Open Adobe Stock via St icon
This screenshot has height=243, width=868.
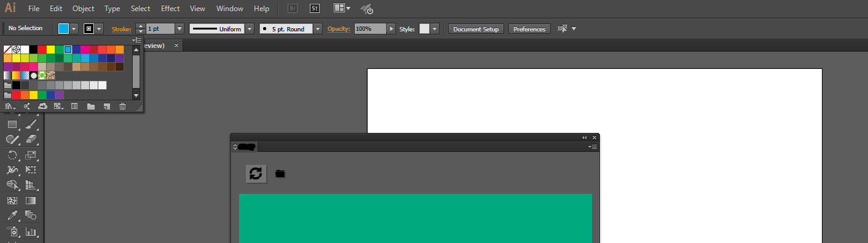tap(315, 9)
